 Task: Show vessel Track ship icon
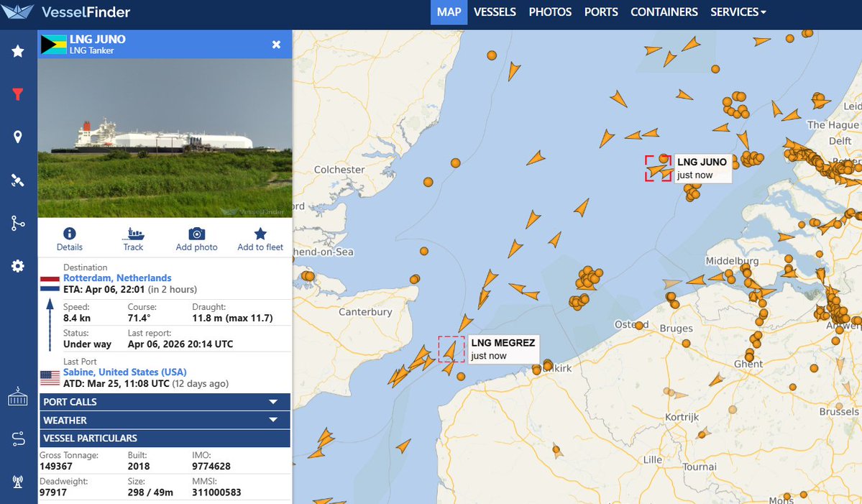[133, 234]
